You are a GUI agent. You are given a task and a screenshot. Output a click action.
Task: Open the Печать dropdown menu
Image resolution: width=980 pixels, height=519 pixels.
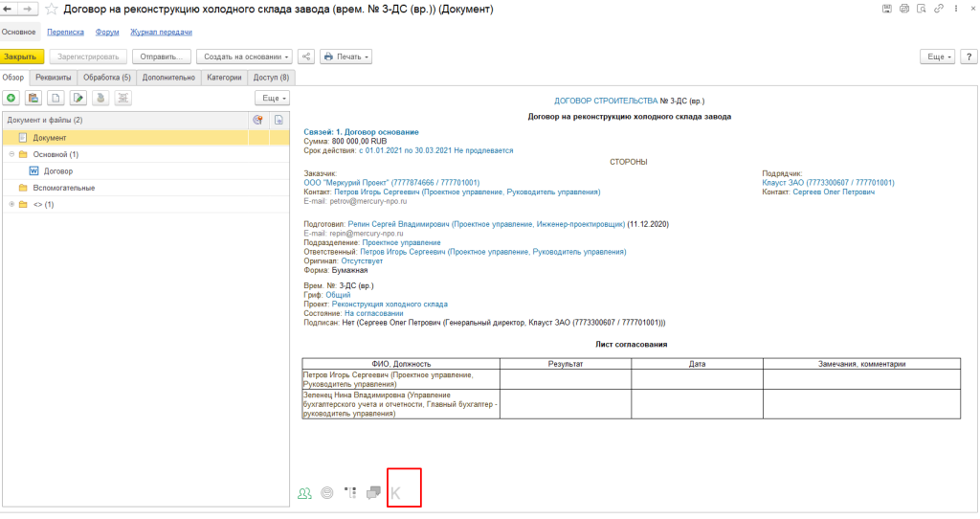point(345,56)
